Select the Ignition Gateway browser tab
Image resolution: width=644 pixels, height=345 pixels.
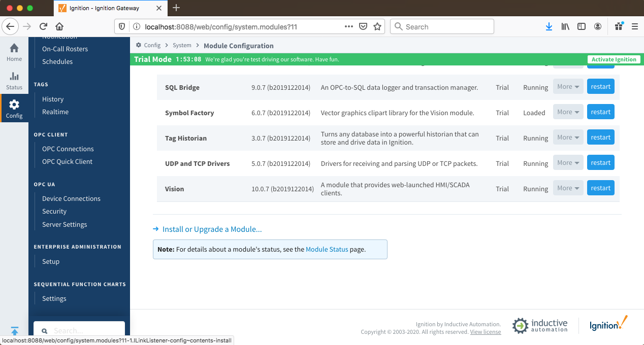pyautogui.click(x=110, y=8)
